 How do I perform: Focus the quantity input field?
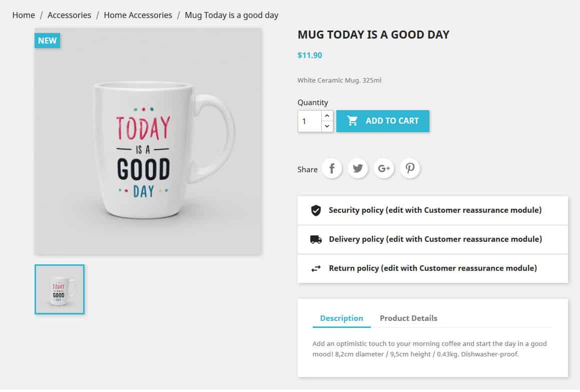(x=309, y=121)
